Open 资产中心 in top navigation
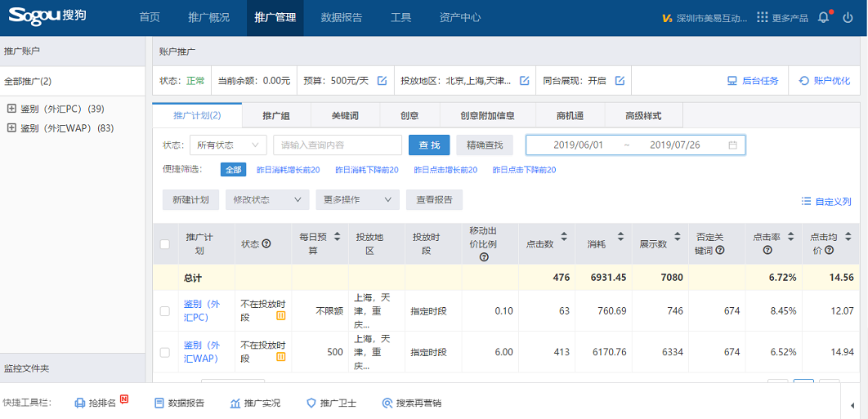 pos(460,17)
